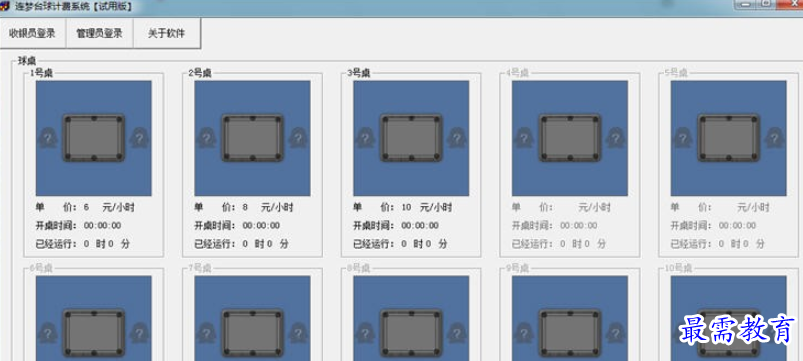Click the right player icon at 7号桌
Screen dimensions: 803x361
(298, 333)
